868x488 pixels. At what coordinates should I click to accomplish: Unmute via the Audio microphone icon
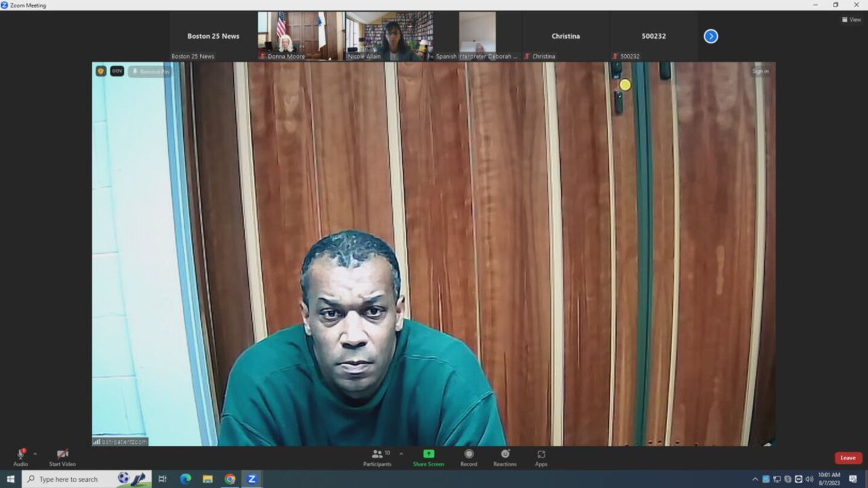pos(20,455)
